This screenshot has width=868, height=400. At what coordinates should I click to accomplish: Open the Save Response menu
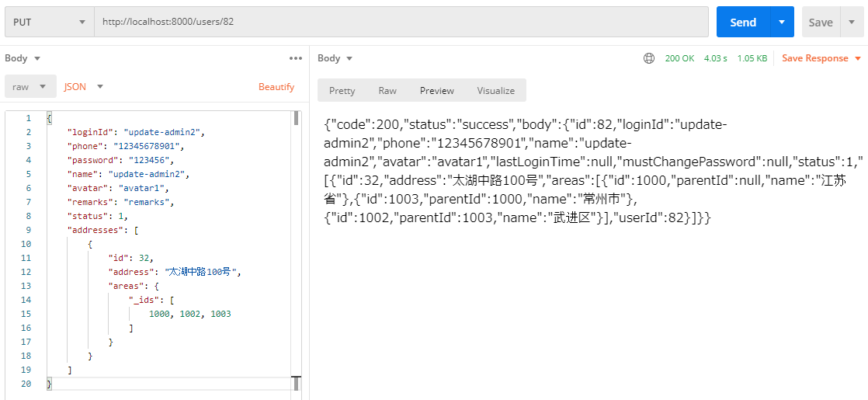pos(821,58)
